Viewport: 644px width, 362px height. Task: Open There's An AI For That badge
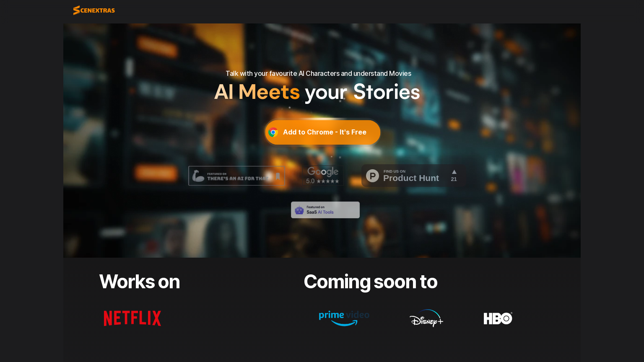[236, 176]
